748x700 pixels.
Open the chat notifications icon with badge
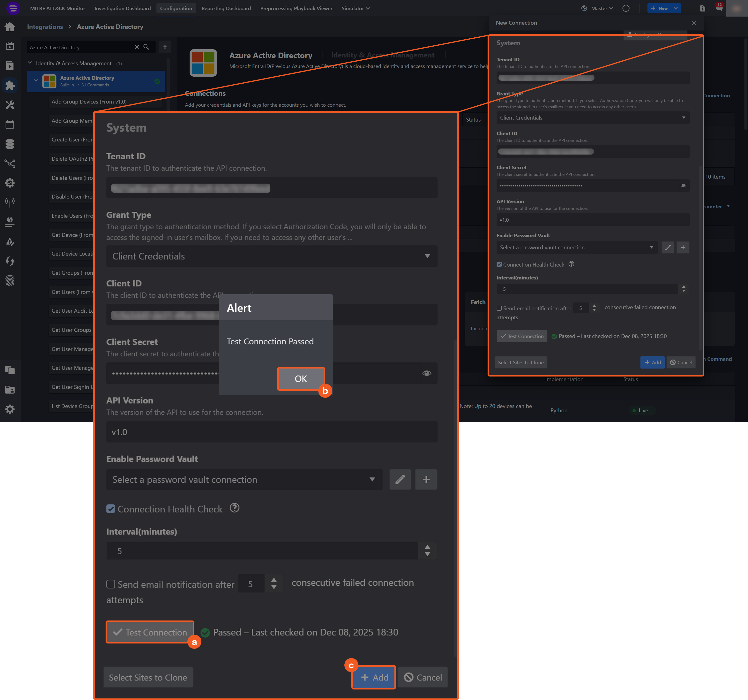coord(719,8)
